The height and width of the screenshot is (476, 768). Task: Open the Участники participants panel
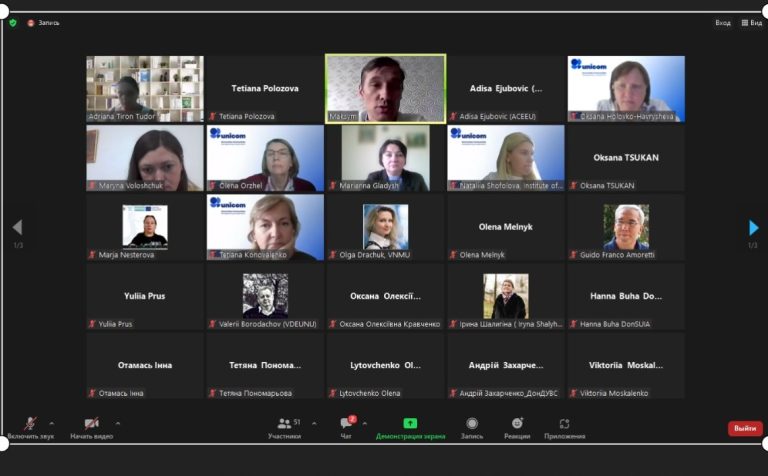click(285, 428)
